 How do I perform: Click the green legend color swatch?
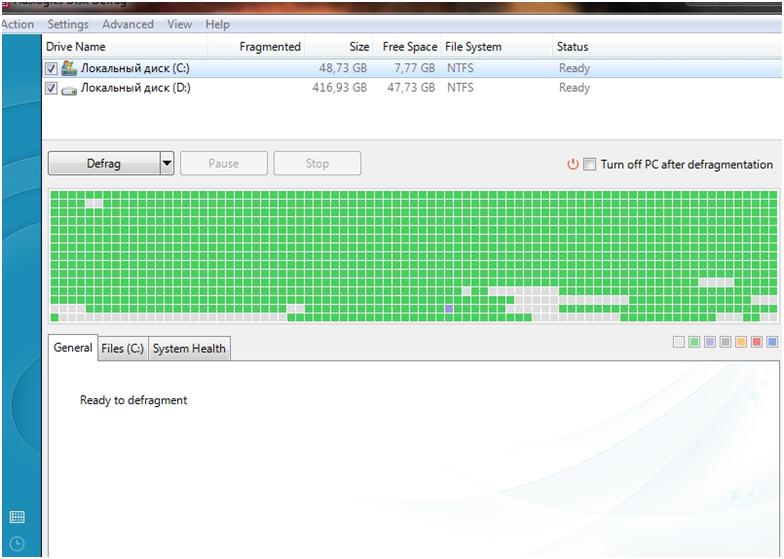(694, 342)
